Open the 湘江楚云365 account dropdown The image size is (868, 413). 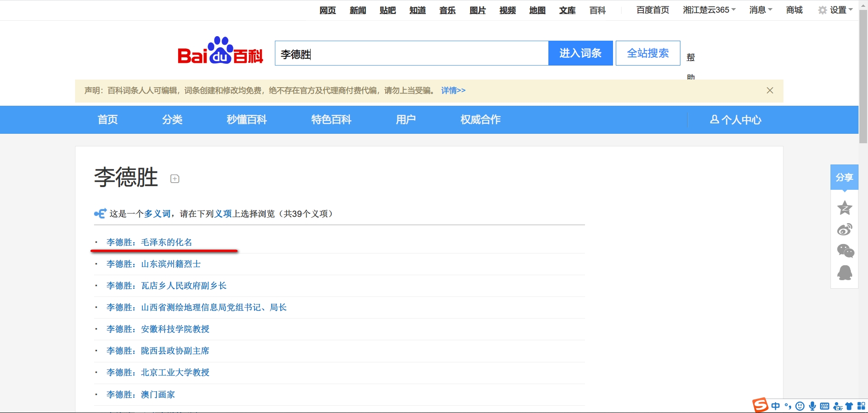[x=709, y=10]
